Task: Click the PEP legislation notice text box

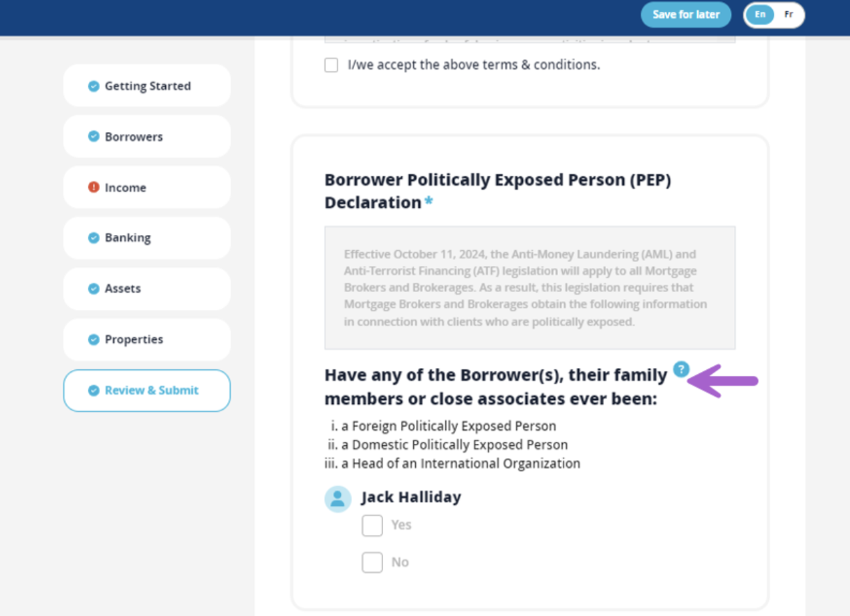Action: coord(529,288)
